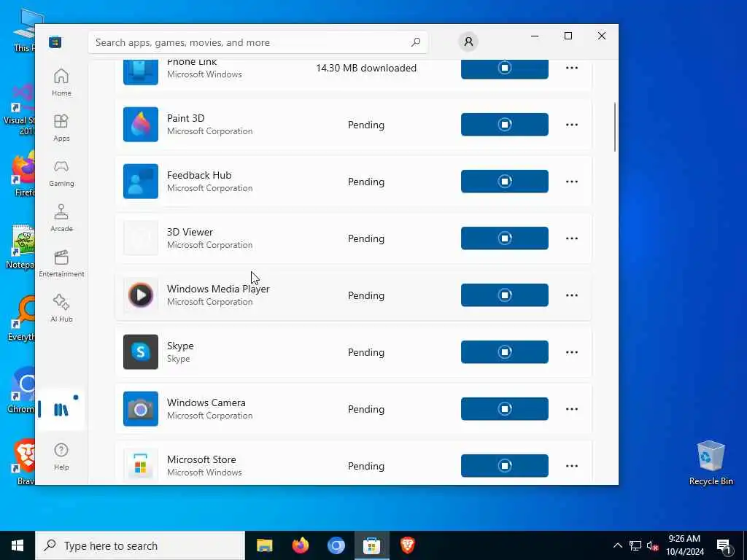The image size is (747, 560).
Task: Open more options for Phone Link
Action: (x=572, y=68)
